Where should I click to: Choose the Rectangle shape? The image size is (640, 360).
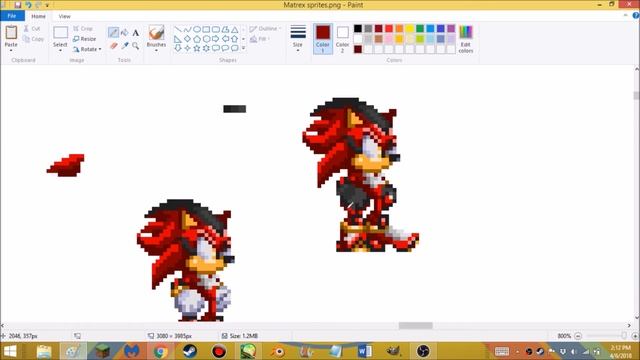point(206,29)
